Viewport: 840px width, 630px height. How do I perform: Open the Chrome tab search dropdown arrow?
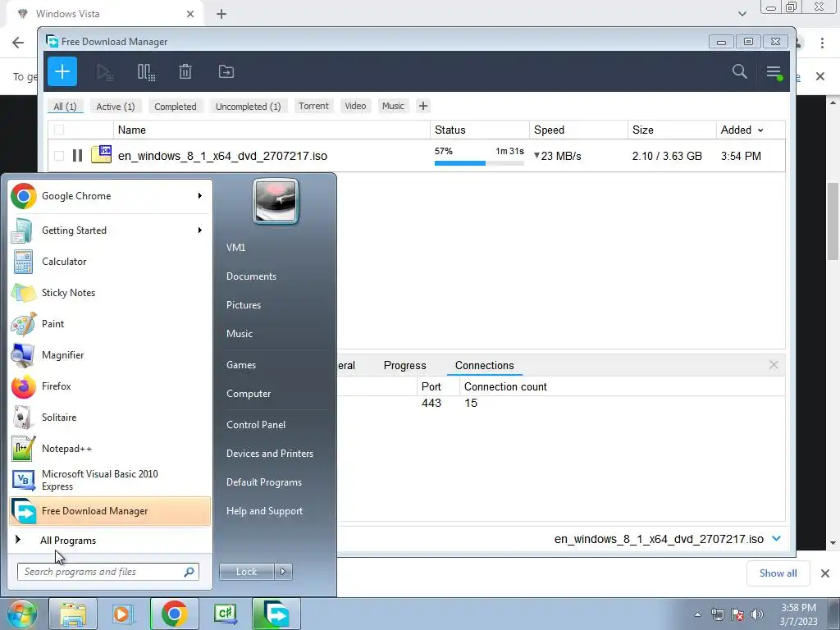(742, 14)
